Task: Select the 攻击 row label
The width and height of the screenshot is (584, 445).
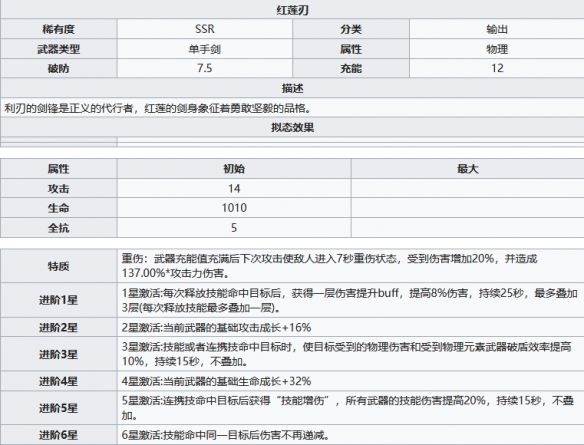Action: point(58,188)
